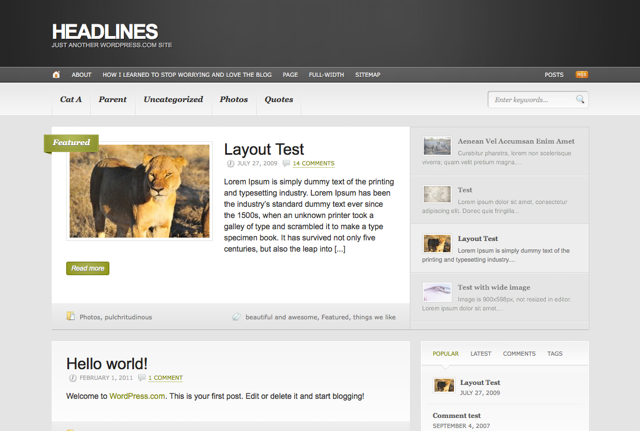The height and width of the screenshot is (431, 640).
Task: Switch to the Latest tab
Action: (480, 353)
